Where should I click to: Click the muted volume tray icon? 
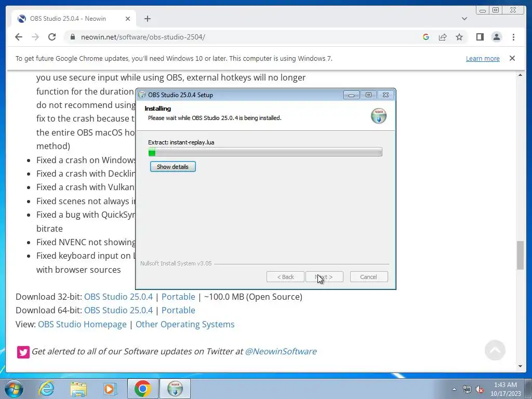coord(480,389)
